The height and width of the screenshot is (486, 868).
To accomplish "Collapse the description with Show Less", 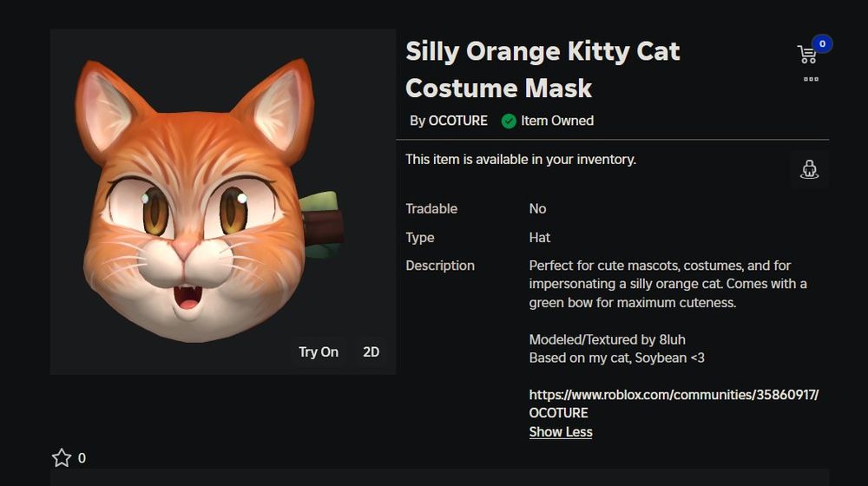I will [560, 431].
